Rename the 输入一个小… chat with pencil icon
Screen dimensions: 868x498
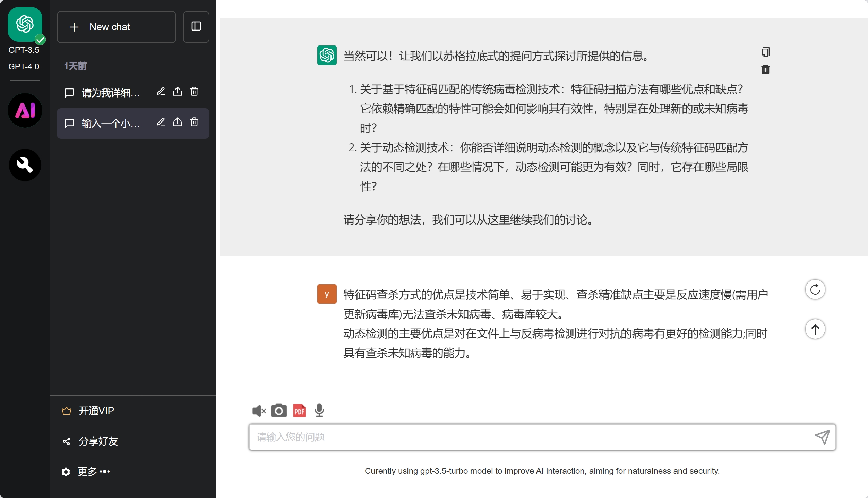(x=161, y=122)
